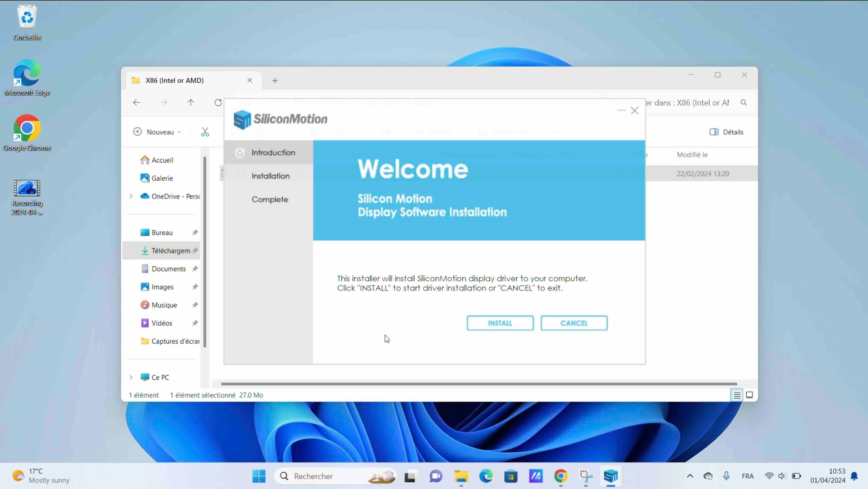Screen dimensions: 868x489
Task: Click the INSTALL button
Action: [500, 323]
